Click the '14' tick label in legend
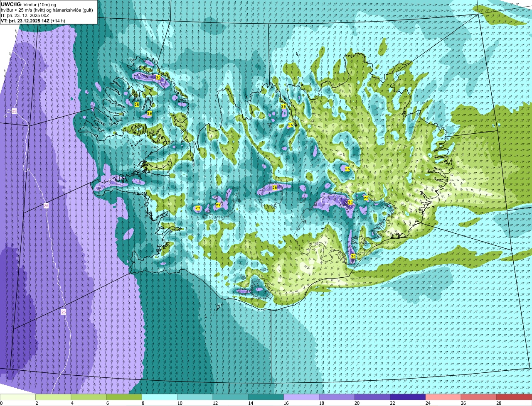 (250, 403)
